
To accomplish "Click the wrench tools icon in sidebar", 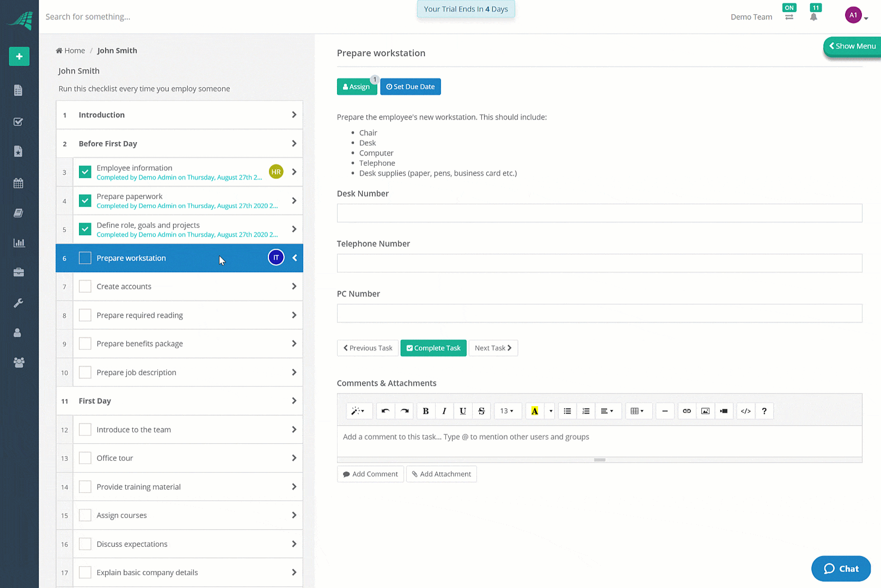I will (x=19, y=303).
